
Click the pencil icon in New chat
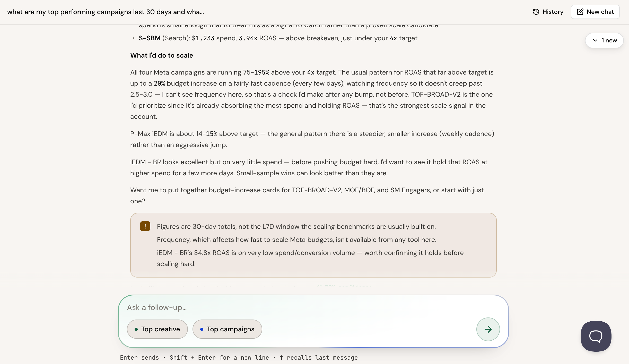coord(580,12)
